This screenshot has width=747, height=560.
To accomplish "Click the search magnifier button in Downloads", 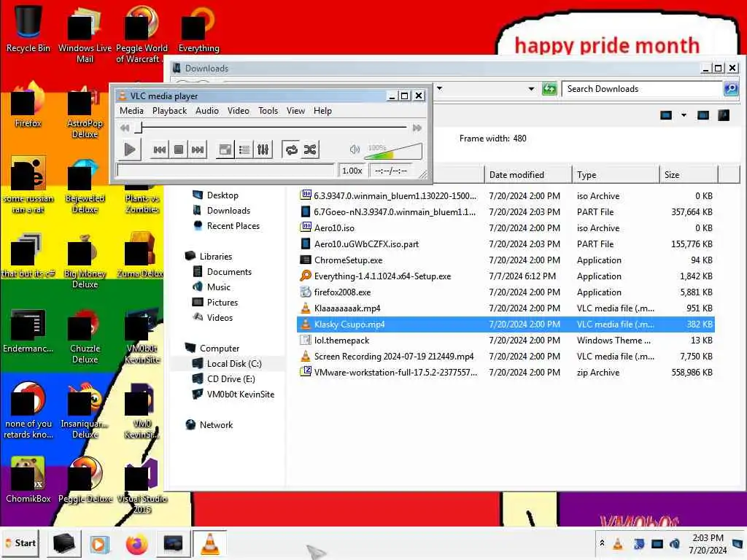I will click(731, 89).
